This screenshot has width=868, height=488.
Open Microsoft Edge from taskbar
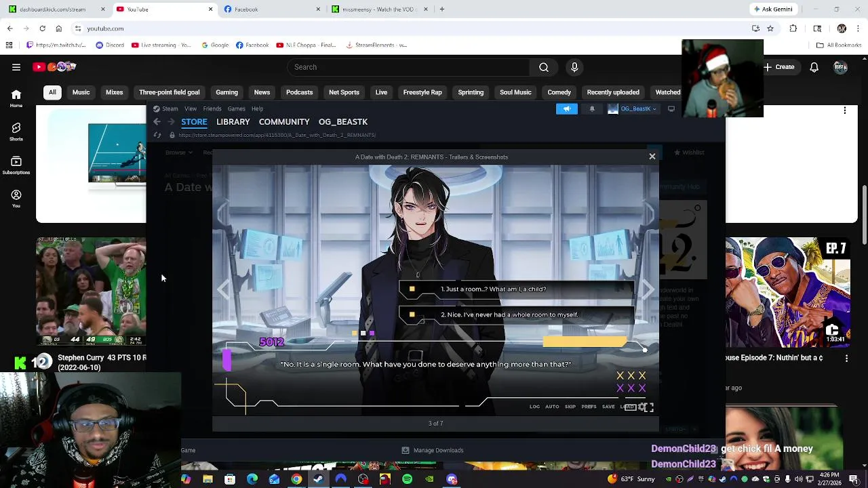point(252,479)
